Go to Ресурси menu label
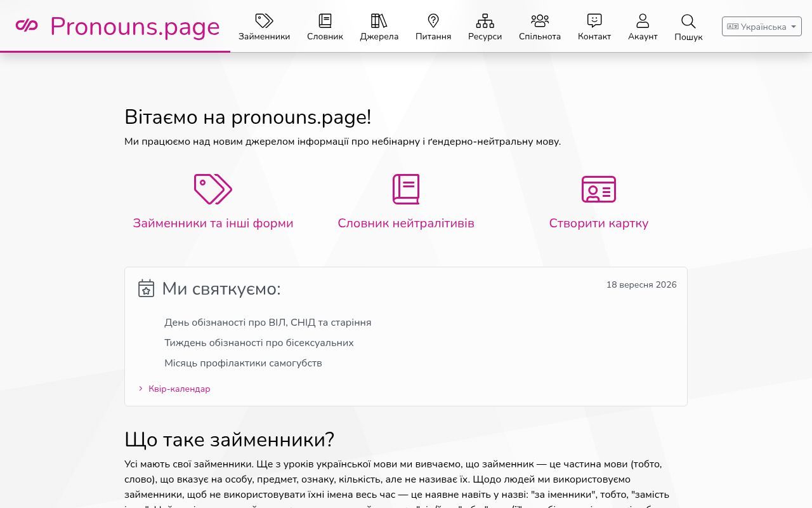The image size is (812, 508). 485,36
